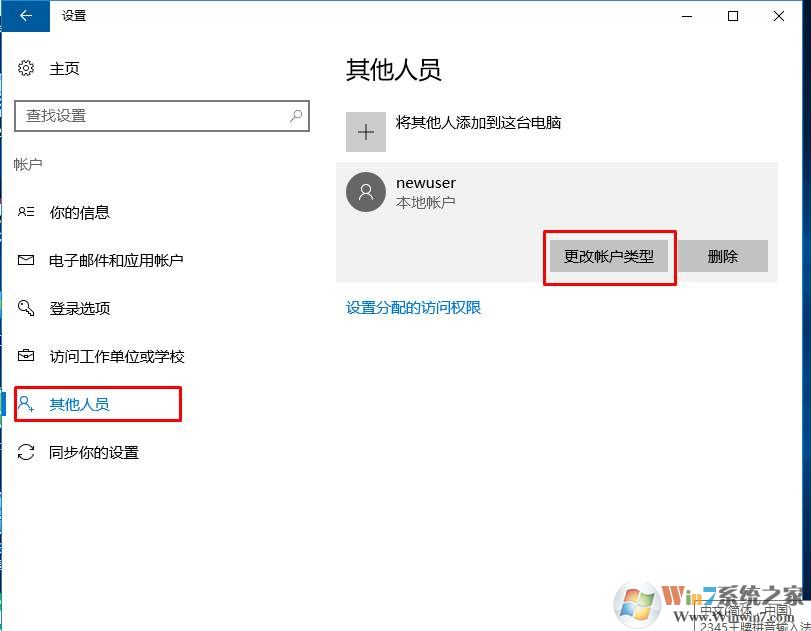Open 电子邮件和应用帐户 section
Screen dimensions: 811x631
coord(116,260)
